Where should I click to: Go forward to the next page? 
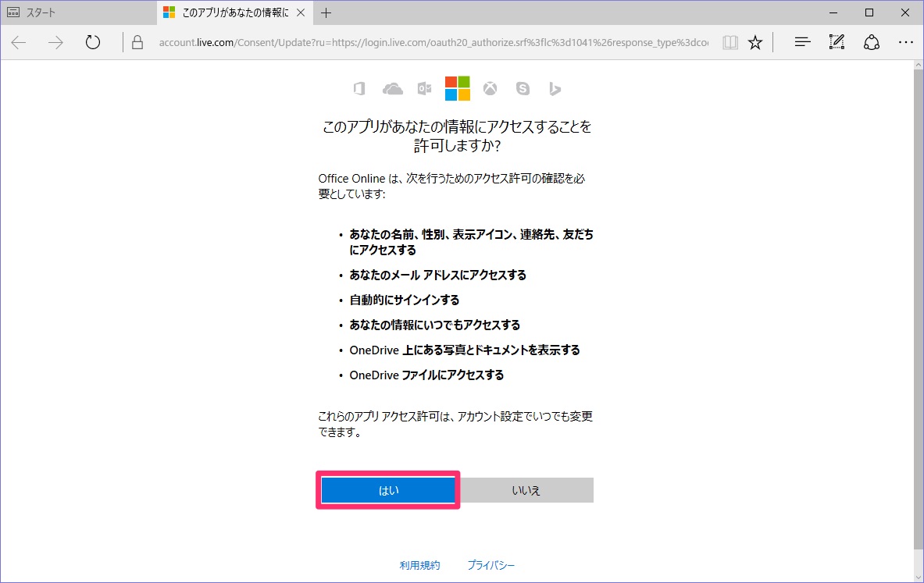(x=55, y=42)
